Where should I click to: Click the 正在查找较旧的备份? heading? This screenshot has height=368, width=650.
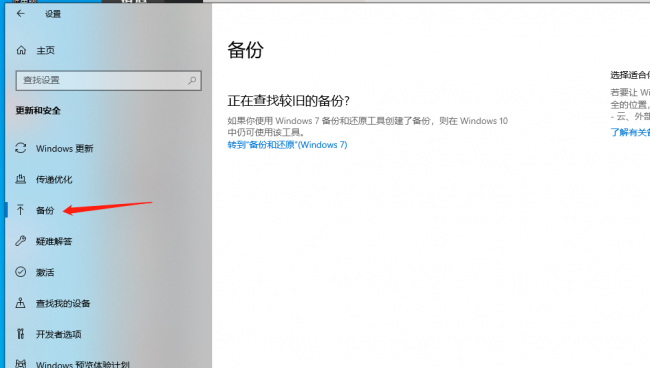(289, 101)
